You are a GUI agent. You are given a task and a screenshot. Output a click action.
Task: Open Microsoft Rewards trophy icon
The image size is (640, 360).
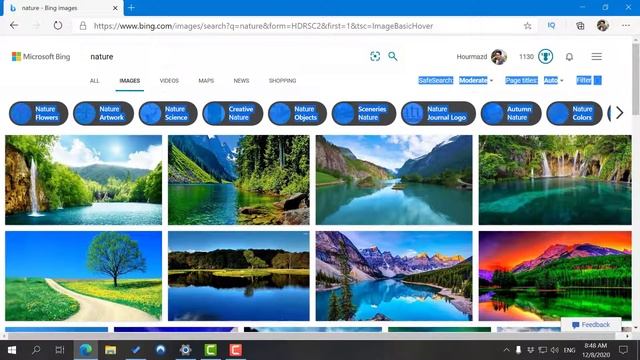coord(545,56)
